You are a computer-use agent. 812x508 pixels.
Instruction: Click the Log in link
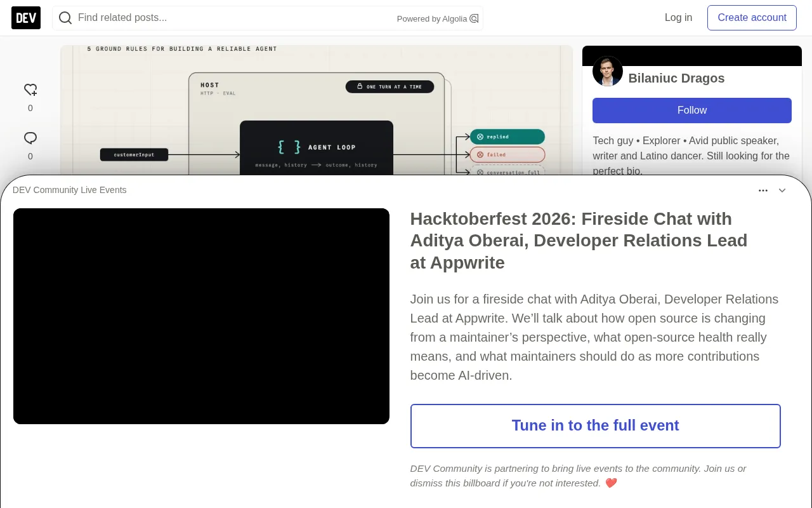pos(678,18)
